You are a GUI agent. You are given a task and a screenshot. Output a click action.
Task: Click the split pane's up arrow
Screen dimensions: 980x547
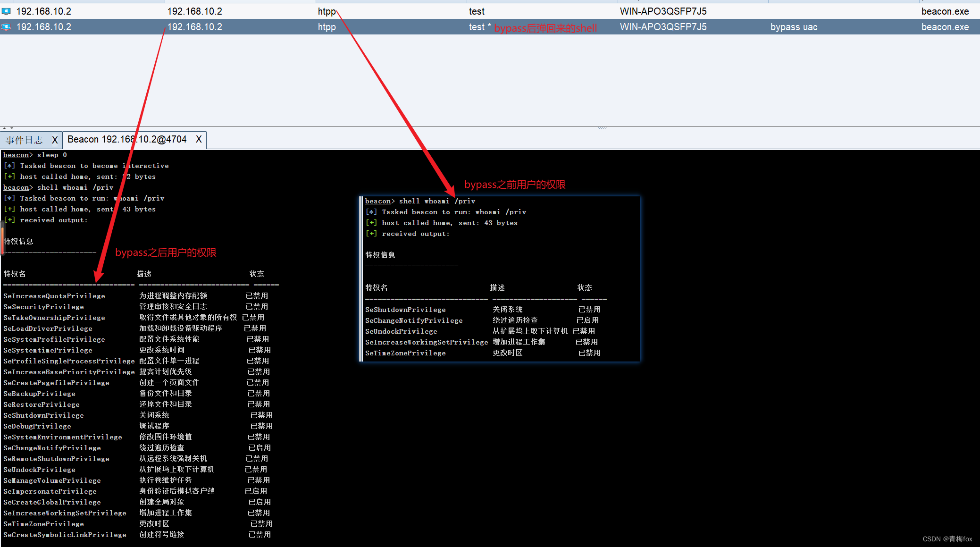point(4,128)
